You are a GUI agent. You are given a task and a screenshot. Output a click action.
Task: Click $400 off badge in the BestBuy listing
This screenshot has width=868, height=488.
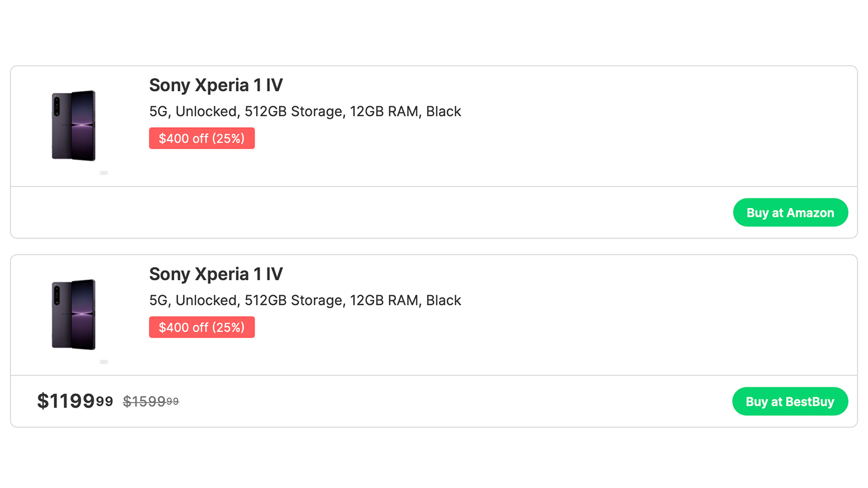pos(202,327)
